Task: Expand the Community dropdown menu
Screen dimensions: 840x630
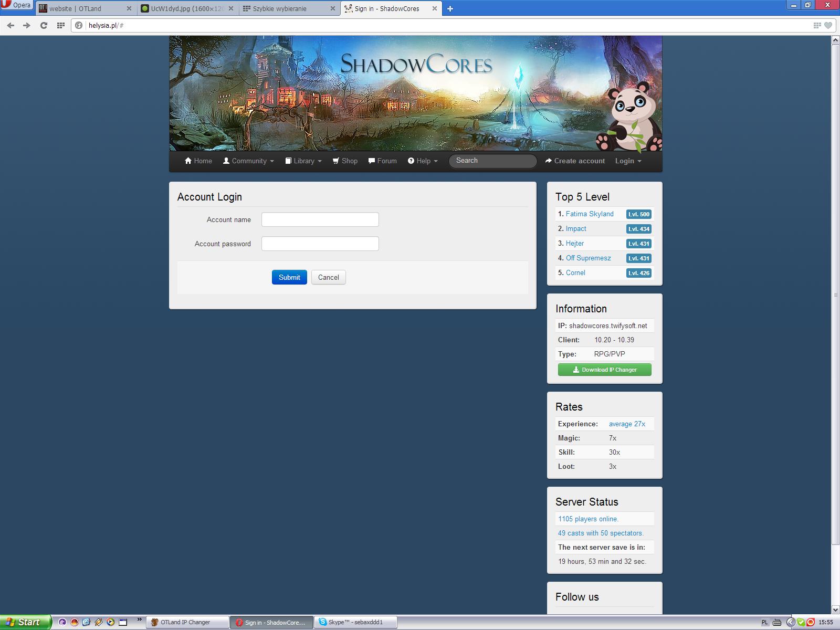Action: click(x=248, y=161)
